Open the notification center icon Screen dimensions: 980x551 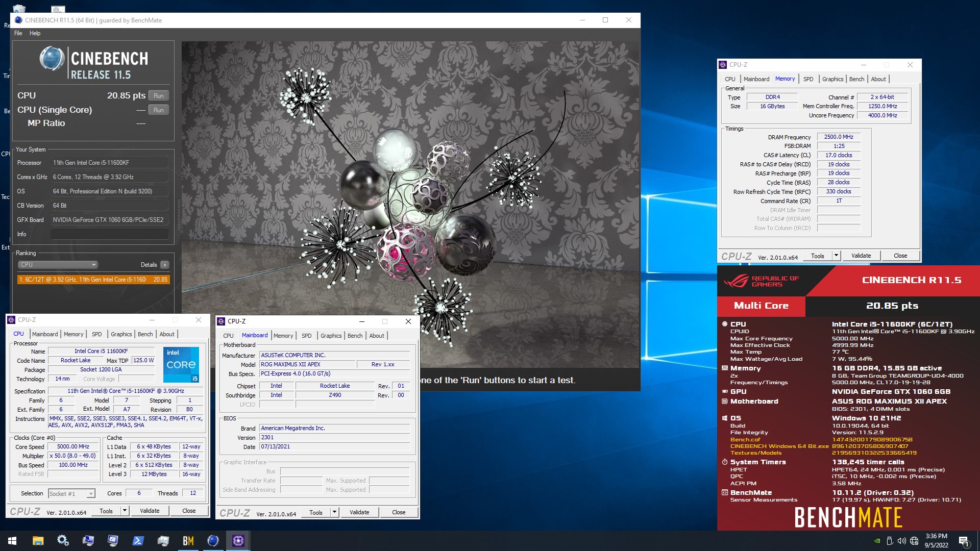coord(964,541)
